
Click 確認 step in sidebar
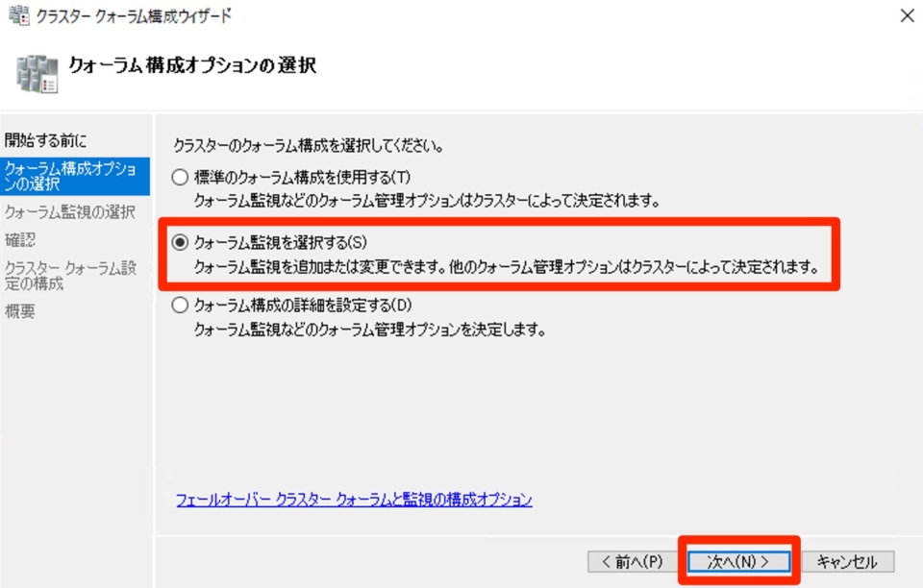click(x=20, y=240)
